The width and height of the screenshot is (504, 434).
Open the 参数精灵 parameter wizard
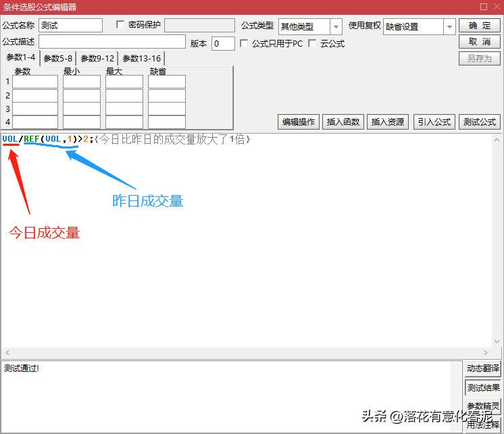(483, 406)
